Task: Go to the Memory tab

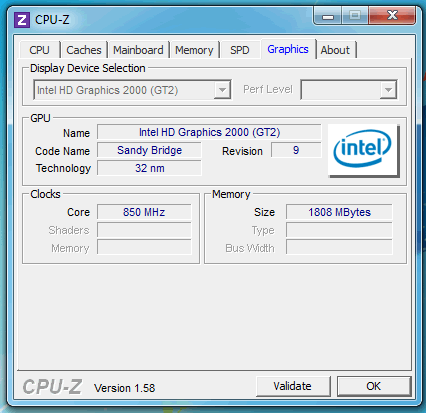Action: point(194,50)
